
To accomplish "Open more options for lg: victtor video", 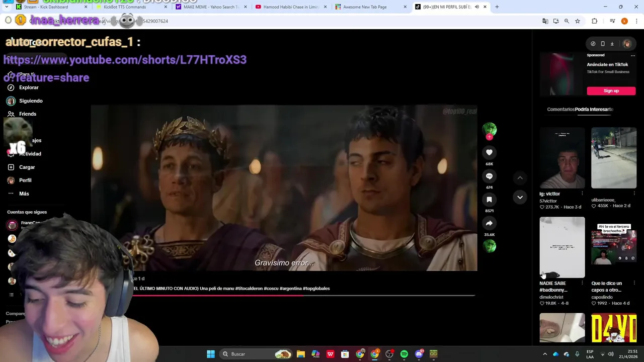I will [x=582, y=194].
